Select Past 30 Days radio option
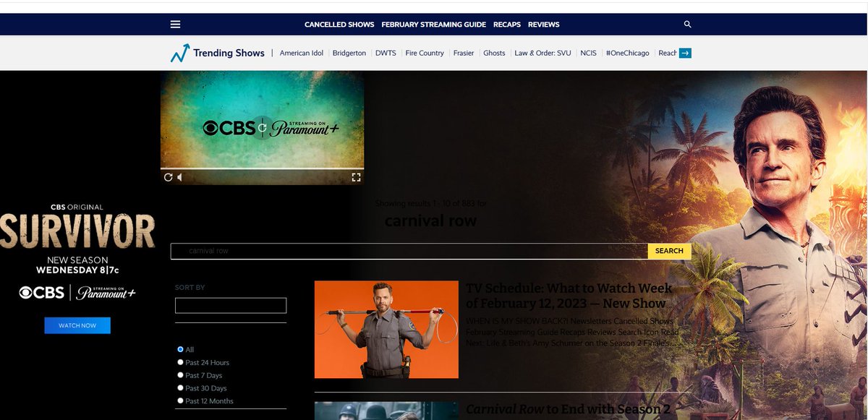 click(180, 388)
